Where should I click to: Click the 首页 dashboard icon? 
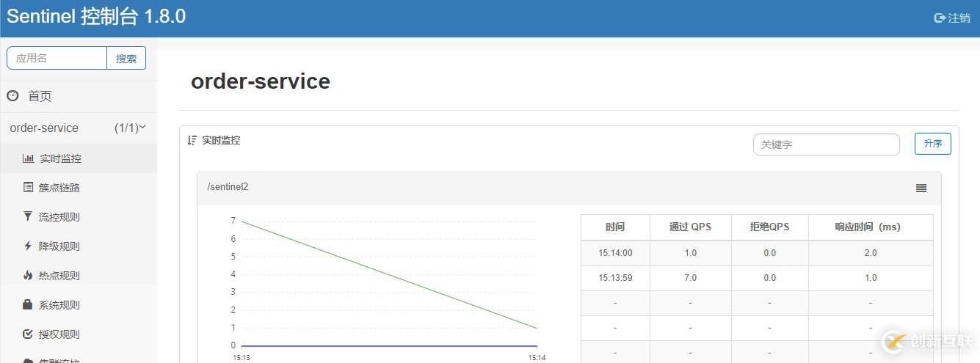(12, 96)
